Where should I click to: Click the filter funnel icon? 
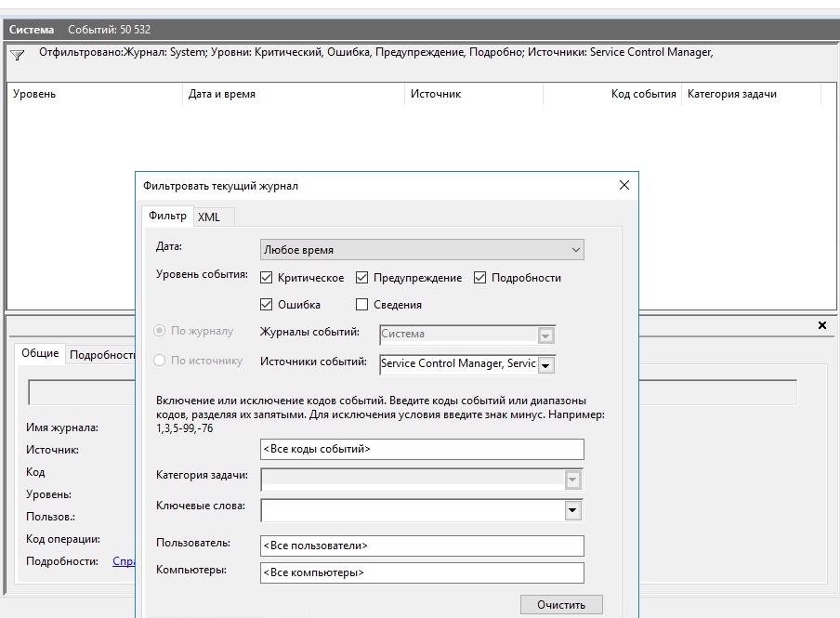coord(17,56)
